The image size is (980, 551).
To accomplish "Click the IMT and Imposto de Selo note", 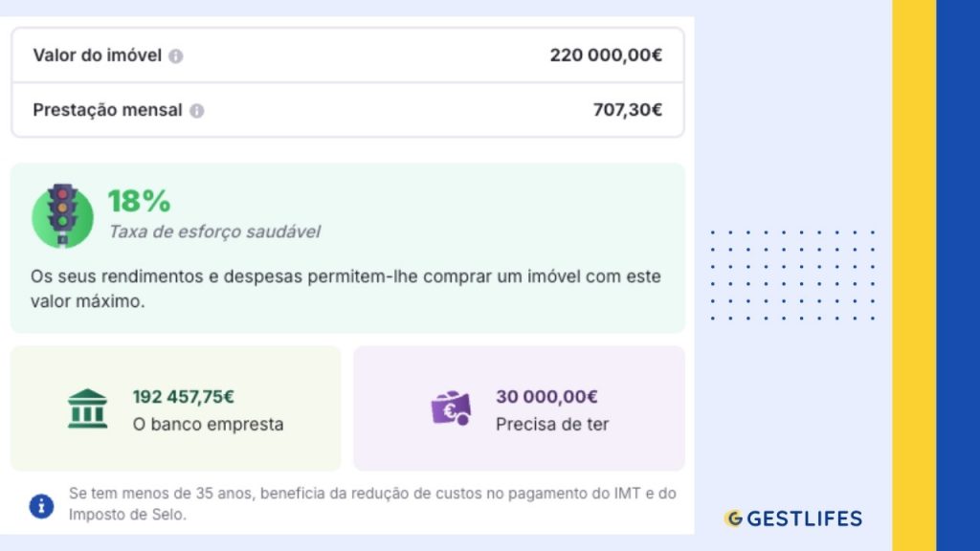I will [372, 503].
